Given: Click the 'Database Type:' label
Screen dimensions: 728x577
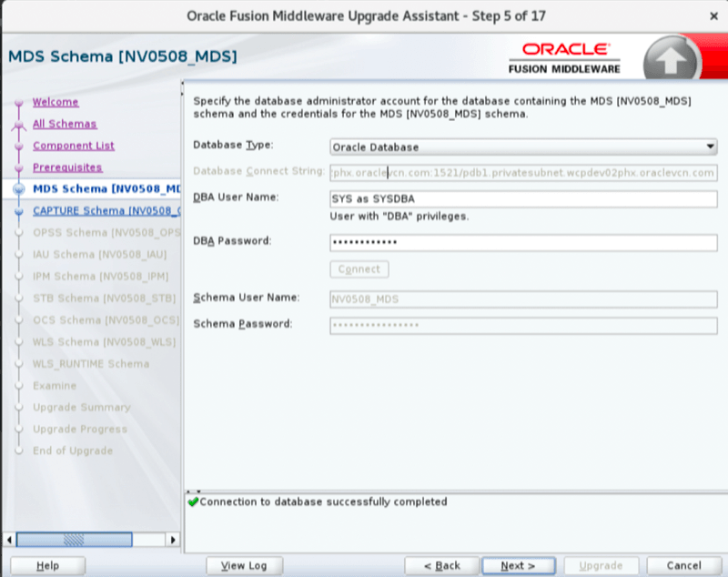Looking at the screenshot, I should point(233,146).
